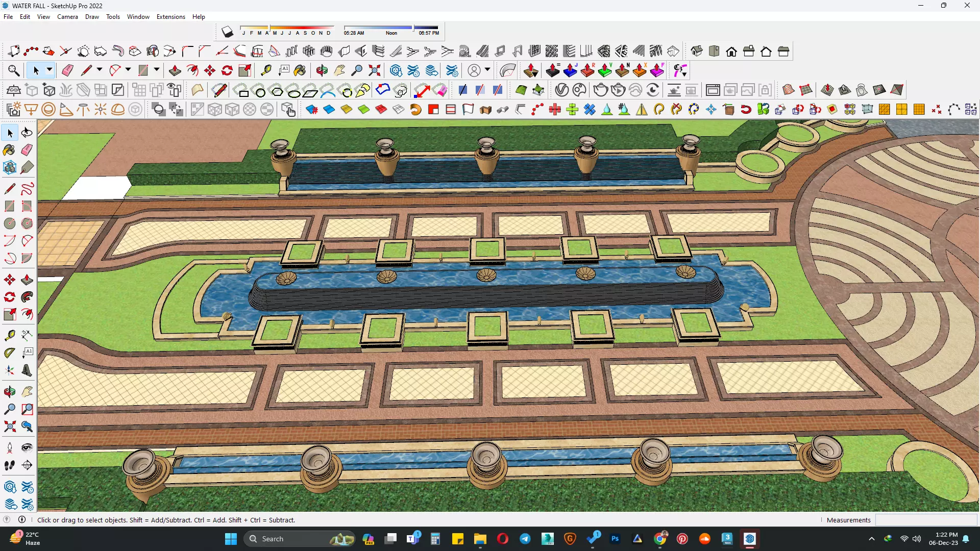Click the Measurements input field
Image resolution: width=980 pixels, height=551 pixels.
[x=925, y=520]
